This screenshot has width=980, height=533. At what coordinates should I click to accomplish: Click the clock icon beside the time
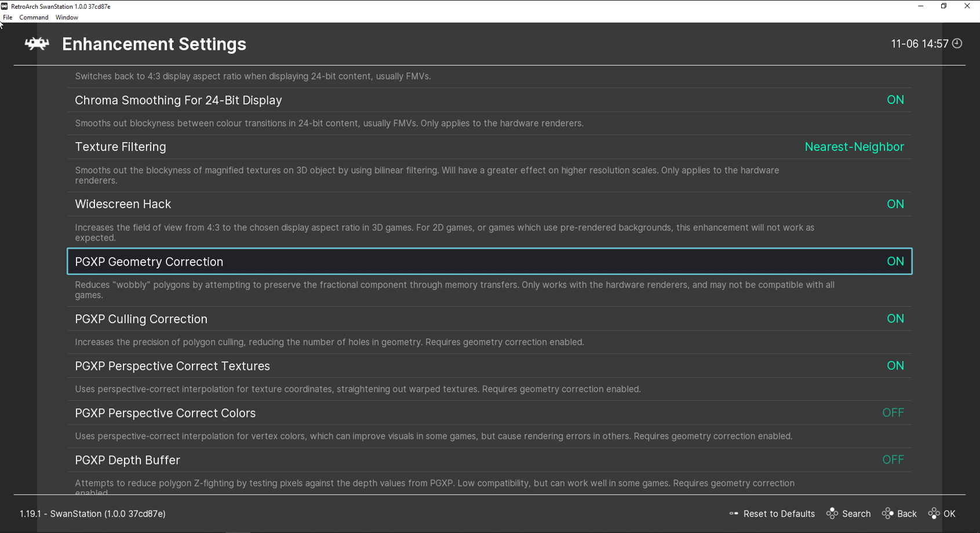pyautogui.click(x=957, y=43)
